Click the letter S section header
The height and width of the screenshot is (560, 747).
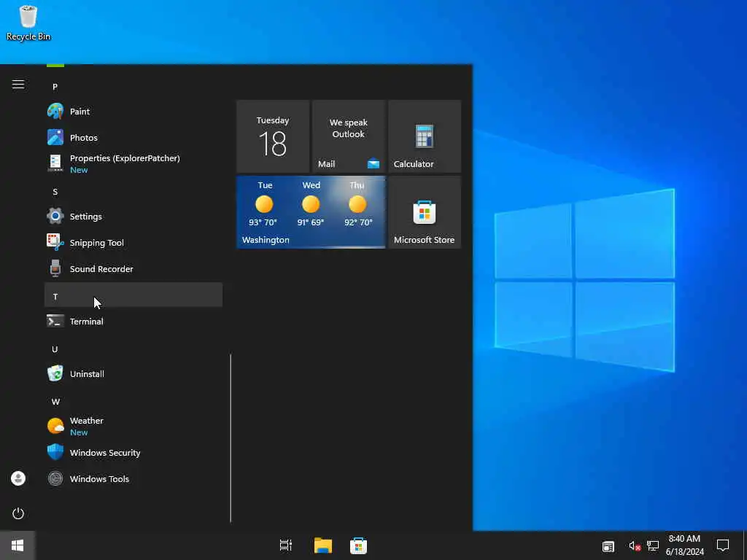pyautogui.click(x=133, y=192)
